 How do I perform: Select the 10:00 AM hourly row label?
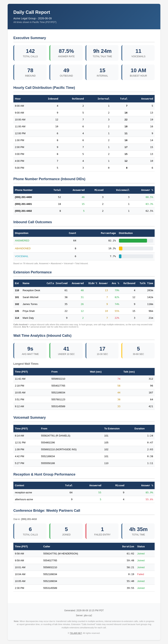(20, 119)
